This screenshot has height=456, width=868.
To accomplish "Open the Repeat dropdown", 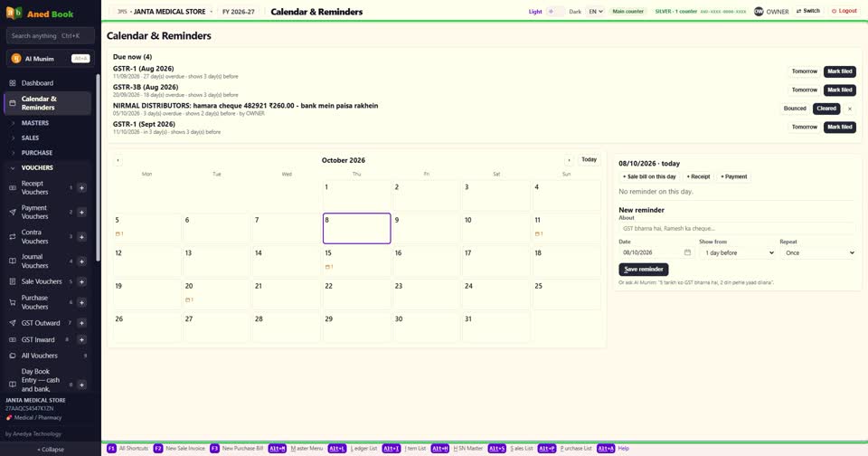I will pos(818,252).
